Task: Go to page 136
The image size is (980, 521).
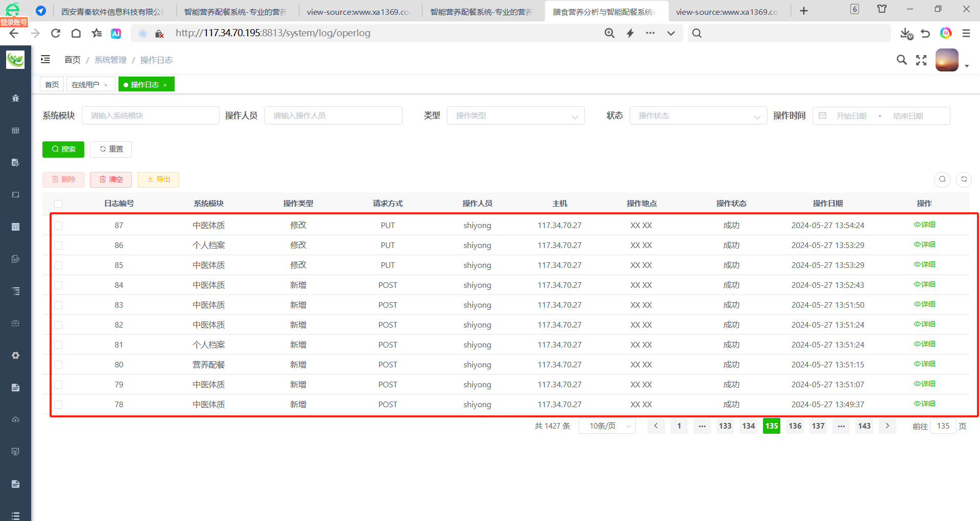Action: 795,426
